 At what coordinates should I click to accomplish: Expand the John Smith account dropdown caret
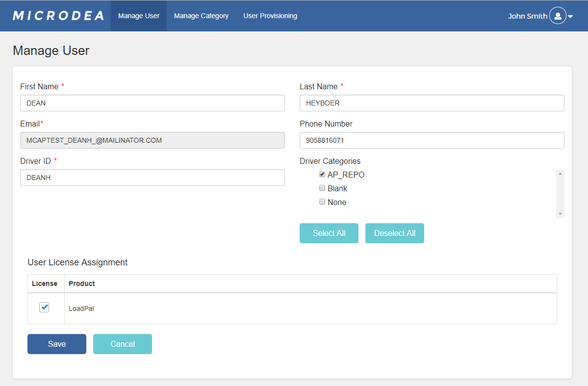pos(571,16)
